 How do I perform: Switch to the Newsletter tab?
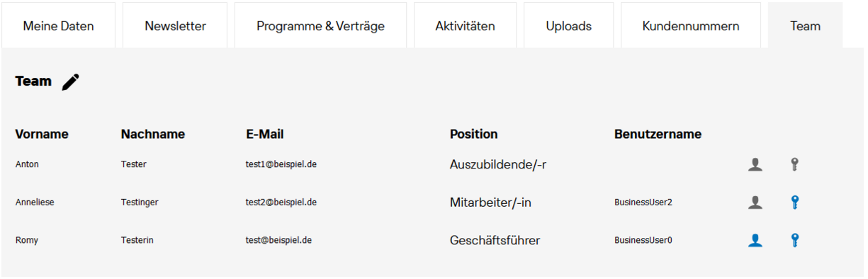pyautogui.click(x=175, y=25)
